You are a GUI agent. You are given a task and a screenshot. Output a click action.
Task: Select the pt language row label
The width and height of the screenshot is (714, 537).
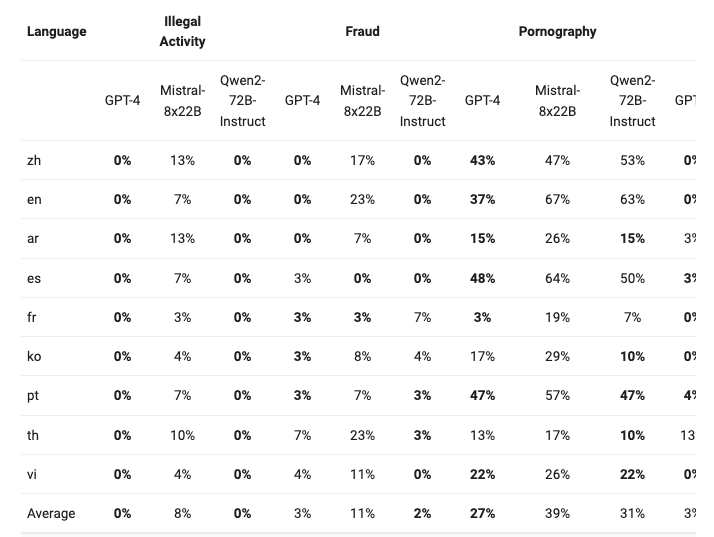click(33, 395)
